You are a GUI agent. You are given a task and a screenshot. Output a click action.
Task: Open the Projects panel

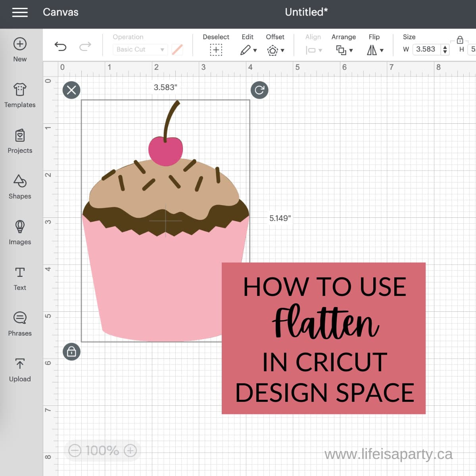[20, 141]
